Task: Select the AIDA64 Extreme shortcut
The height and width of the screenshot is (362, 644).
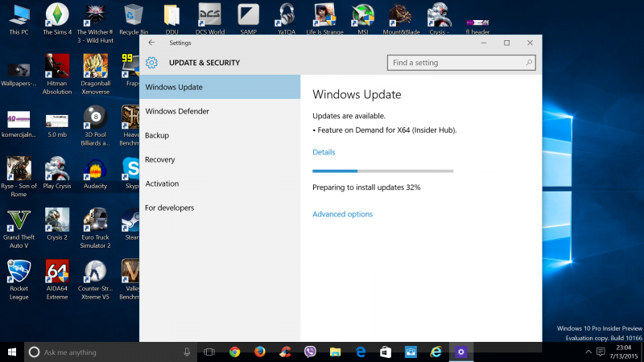Action: click(57, 279)
